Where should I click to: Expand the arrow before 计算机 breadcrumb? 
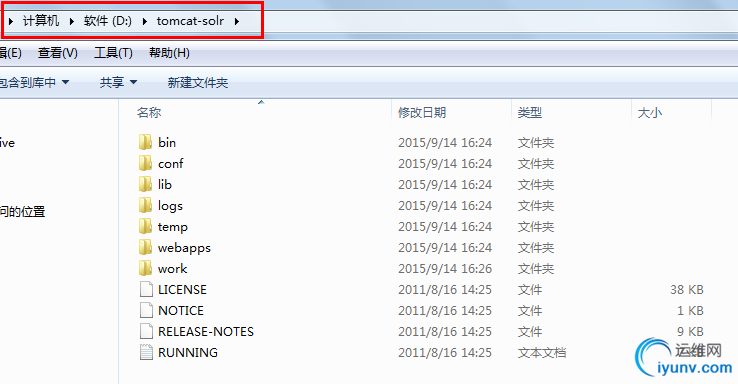[11, 21]
